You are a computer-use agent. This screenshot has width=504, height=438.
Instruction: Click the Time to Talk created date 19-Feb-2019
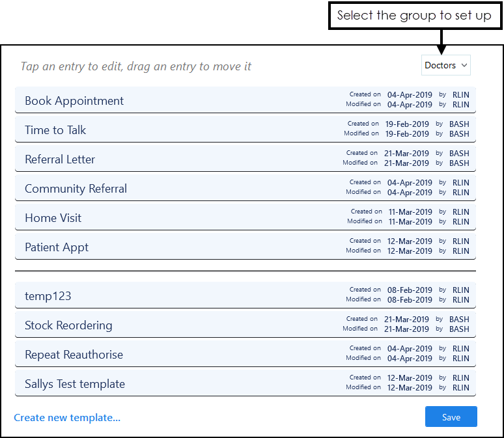(407, 124)
